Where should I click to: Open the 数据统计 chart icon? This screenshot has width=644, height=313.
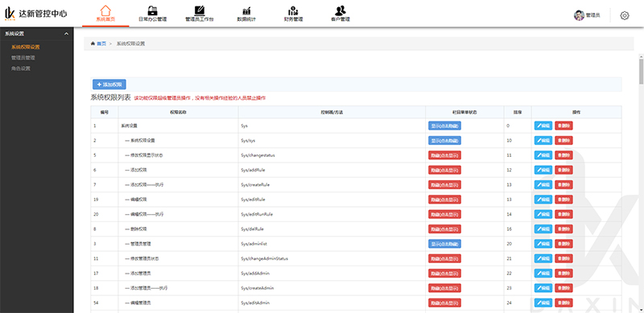[x=246, y=10]
